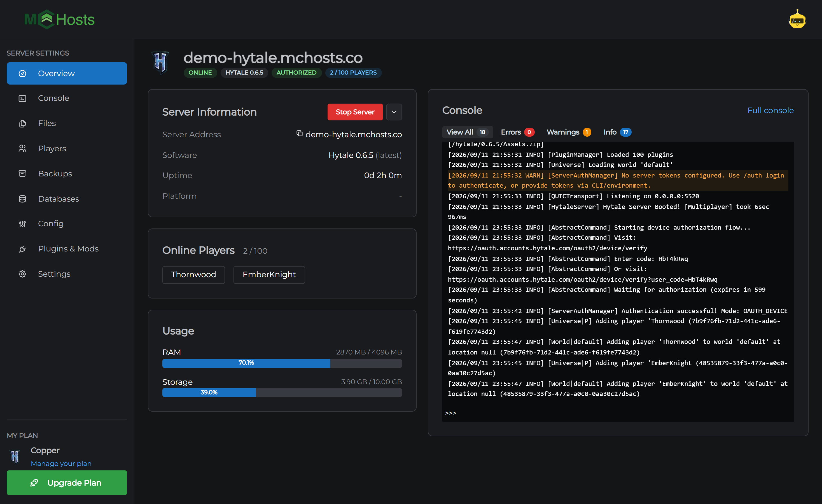This screenshot has width=822, height=504.
Task: Select the View All console tab
Action: pyautogui.click(x=467, y=132)
